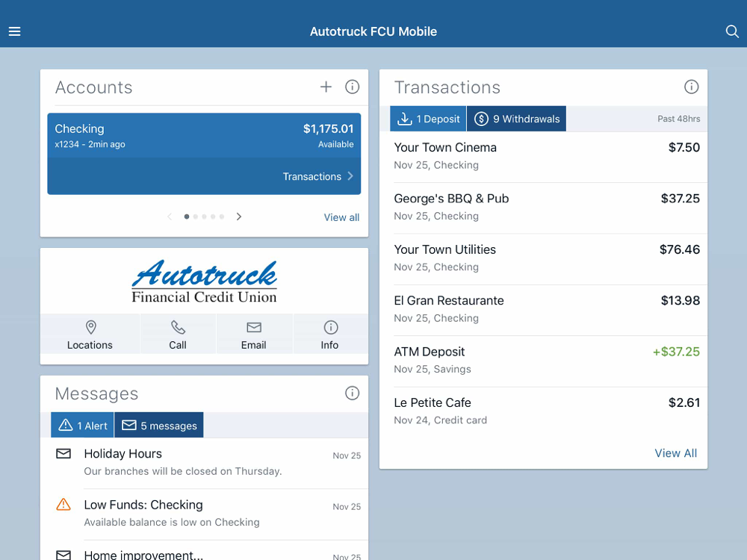Image resolution: width=747 pixels, height=560 pixels.
Task: Click the $1,175.01 available balance
Action: point(328,129)
